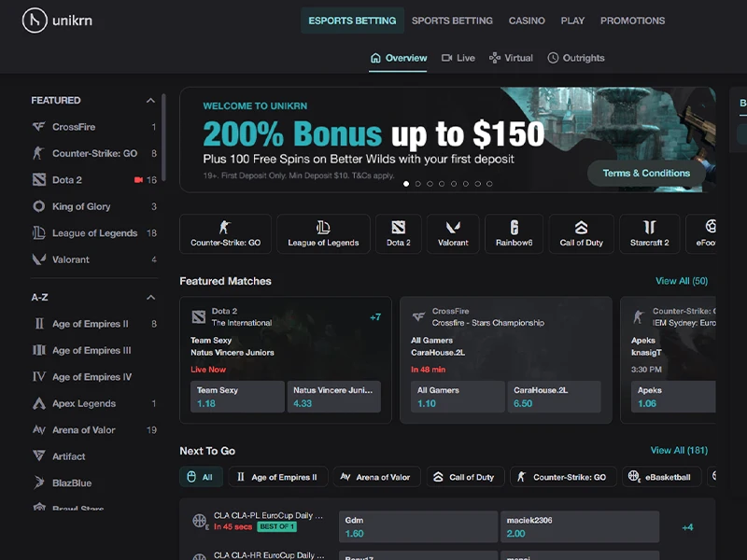Select the last banner carousel dot
Viewport: 747px width, 560px height.
pos(489,184)
